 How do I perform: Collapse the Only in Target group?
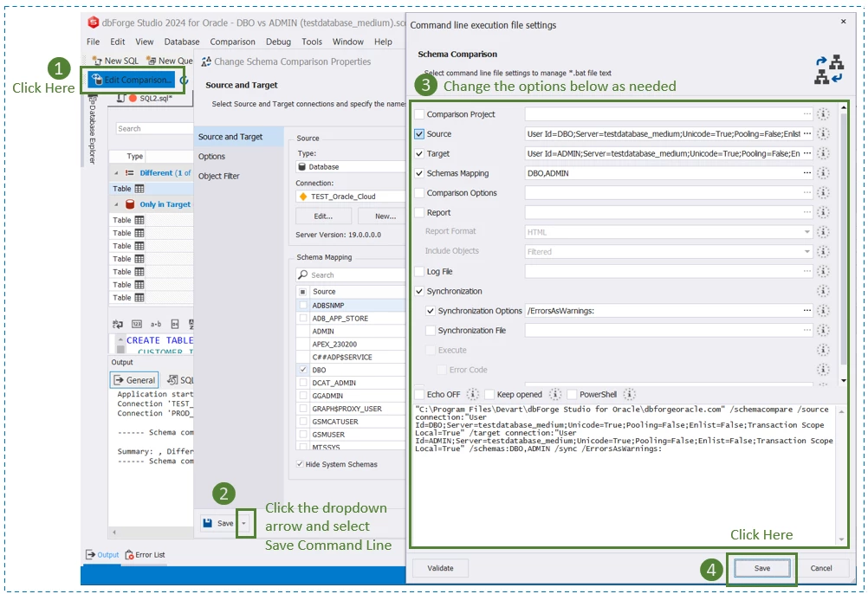click(116, 204)
